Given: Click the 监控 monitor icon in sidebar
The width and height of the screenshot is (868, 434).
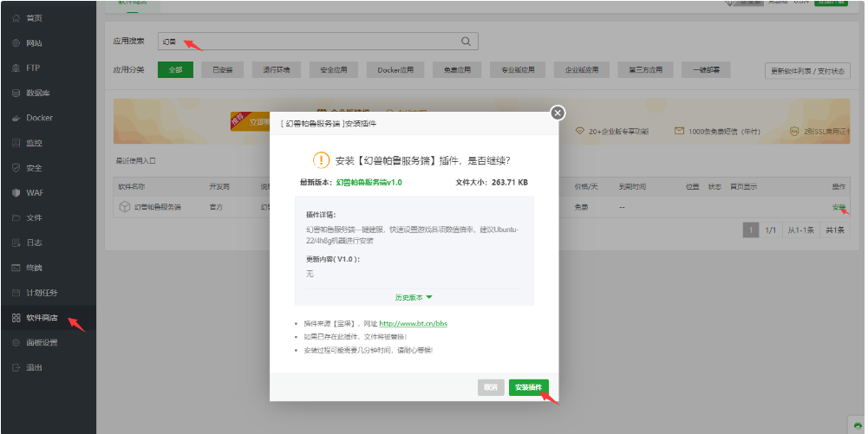Looking at the screenshot, I should 16,143.
